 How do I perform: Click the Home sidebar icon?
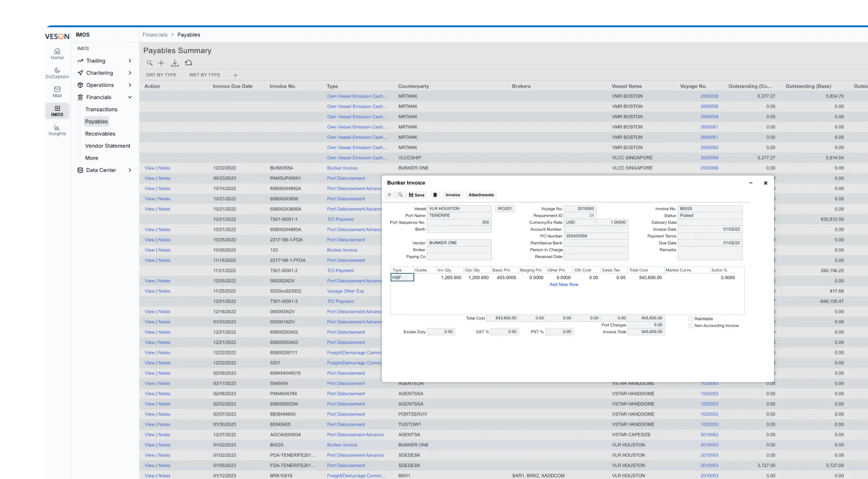coord(57,54)
